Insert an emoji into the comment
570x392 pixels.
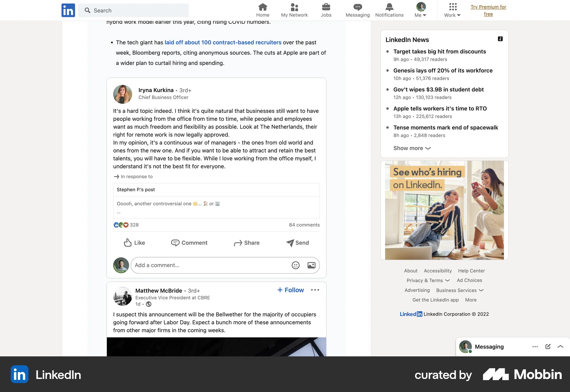[295, 265]
